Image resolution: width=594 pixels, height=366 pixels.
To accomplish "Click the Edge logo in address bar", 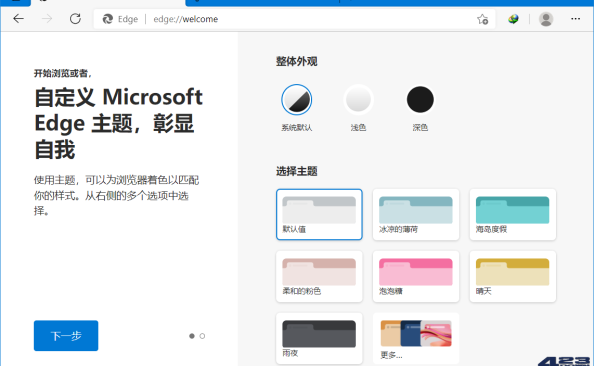I will click(x=108, y=19).
